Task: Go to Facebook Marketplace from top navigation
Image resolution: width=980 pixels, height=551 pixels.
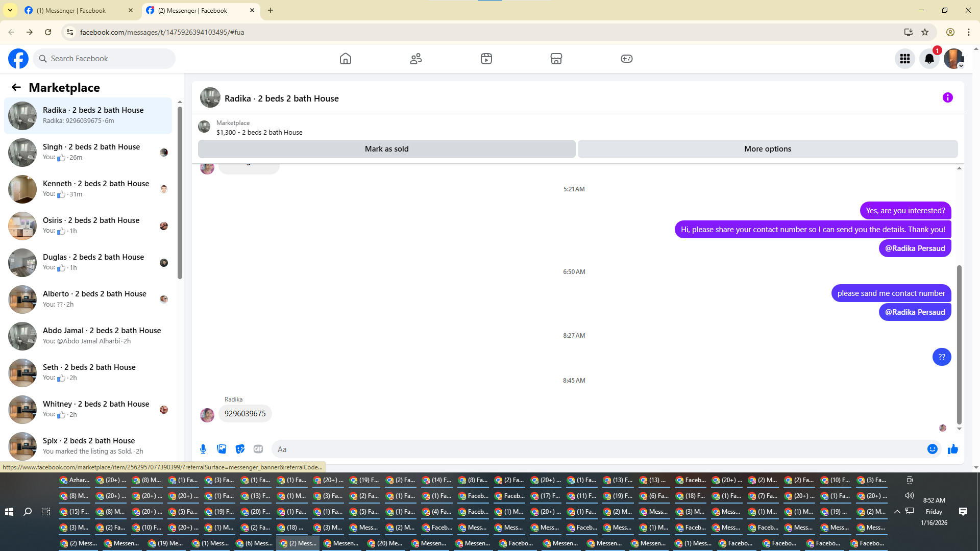Action: [556, 59]
